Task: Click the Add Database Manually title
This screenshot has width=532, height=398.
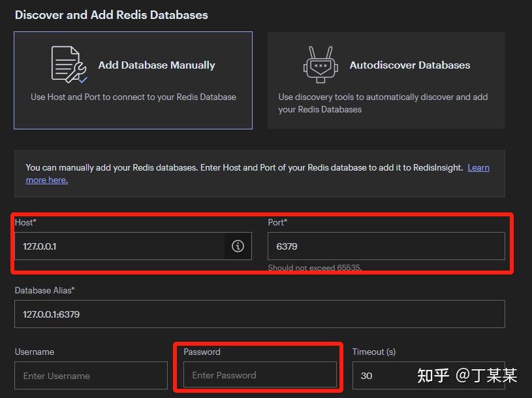Action: pos(157,65)
